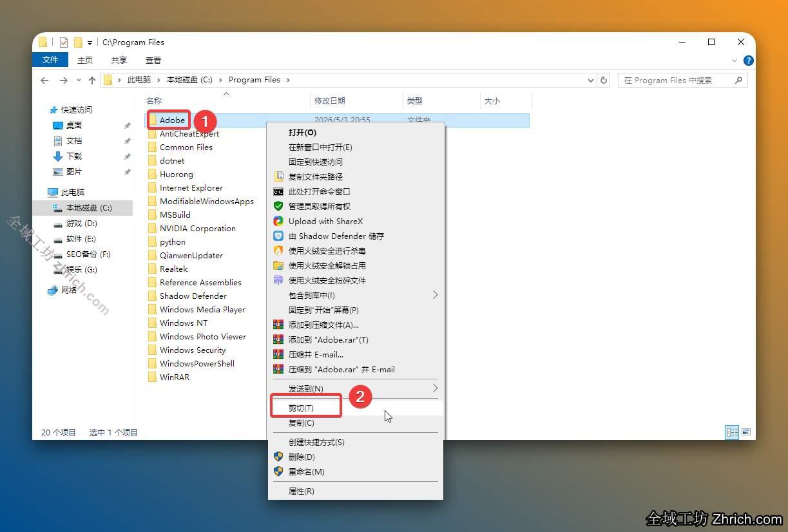788x532 pixels.
Task: Click the Shadow Defender save icon
Action: [x=278, y=236]
